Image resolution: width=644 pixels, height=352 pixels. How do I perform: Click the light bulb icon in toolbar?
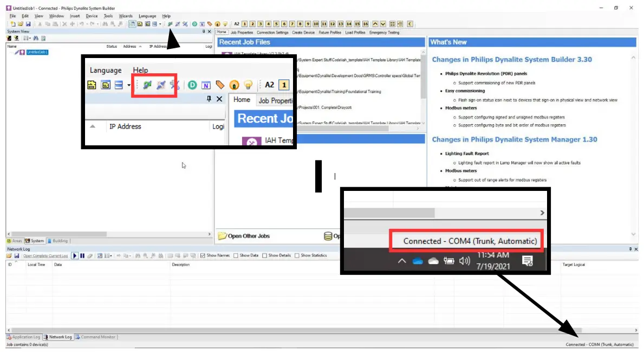(x=225, y=24)
